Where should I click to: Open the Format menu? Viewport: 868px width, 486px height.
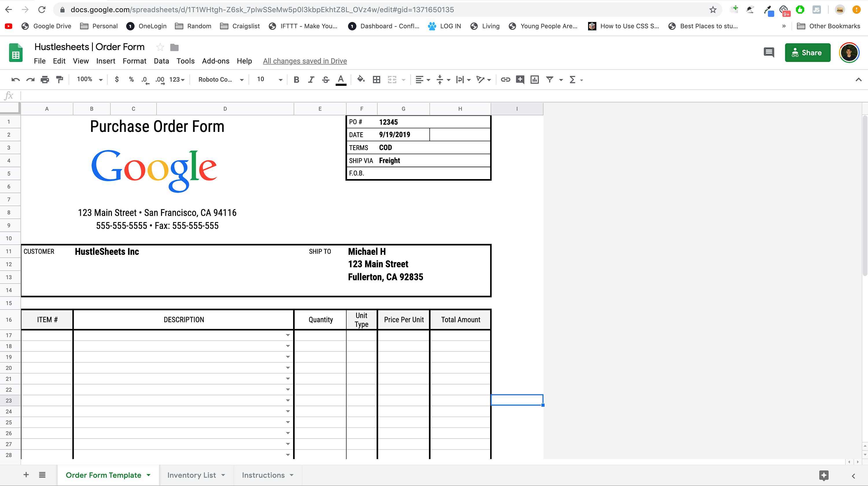click(135, 61)
